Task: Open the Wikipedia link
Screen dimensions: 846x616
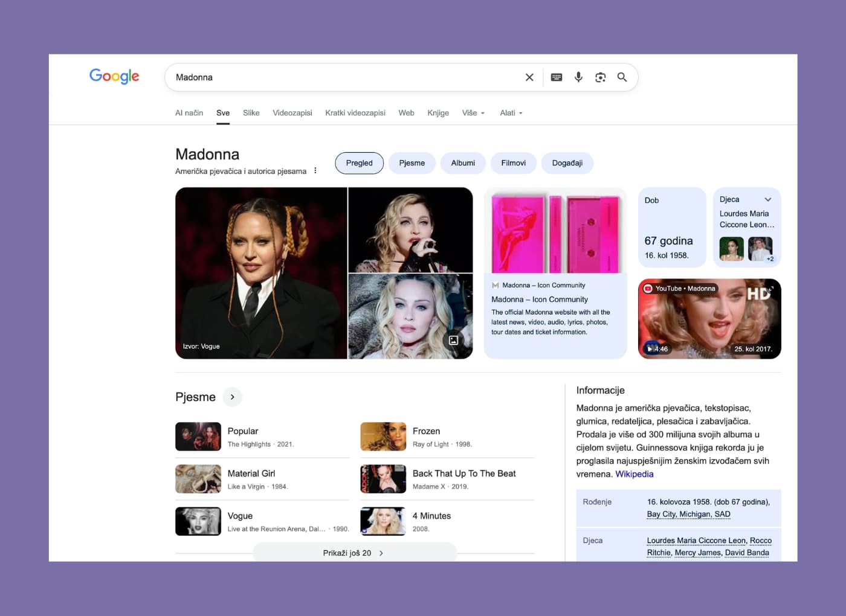Action: [x=634, y=474]
